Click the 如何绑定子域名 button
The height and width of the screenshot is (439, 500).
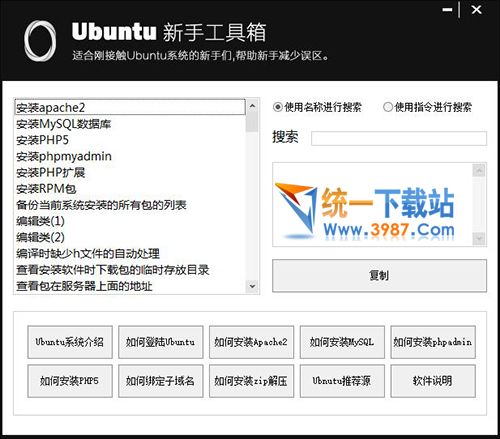(x=161, y=381)
